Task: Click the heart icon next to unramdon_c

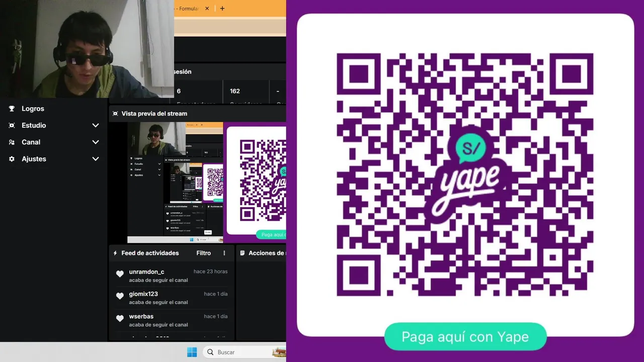Action: 120,274
